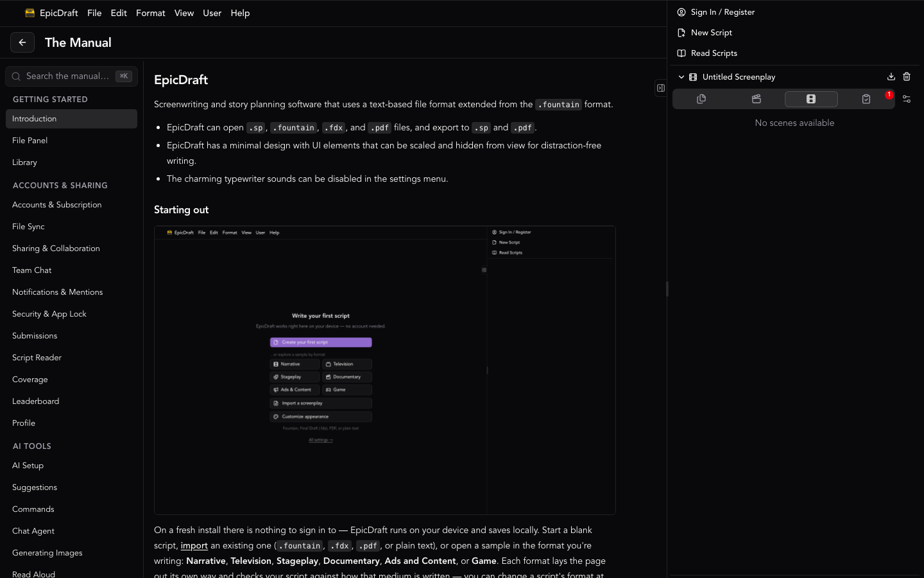Collapse the Untitled Screenplay chevron
The height and width of the screenshot is (578, 924).
click(x=681, y=77)
